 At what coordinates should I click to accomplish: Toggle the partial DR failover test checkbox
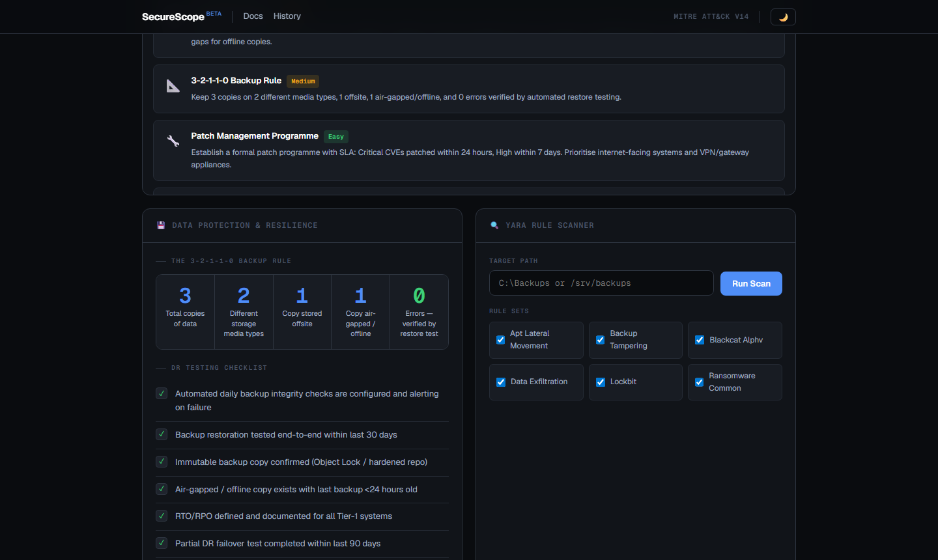tap(162, 543)
